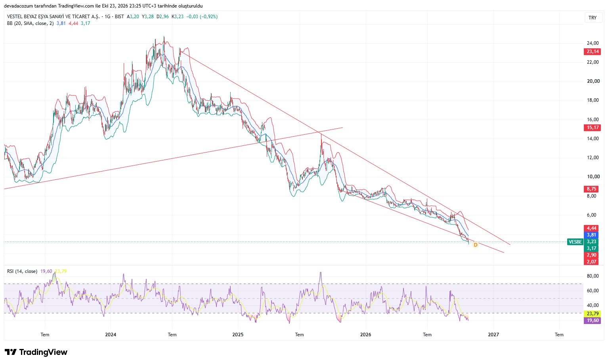The width and height of the screenshot is (608, 364).
Task: Click the green 3,23 last price tag
Action: pyautogui.click(x=591, y=242)
